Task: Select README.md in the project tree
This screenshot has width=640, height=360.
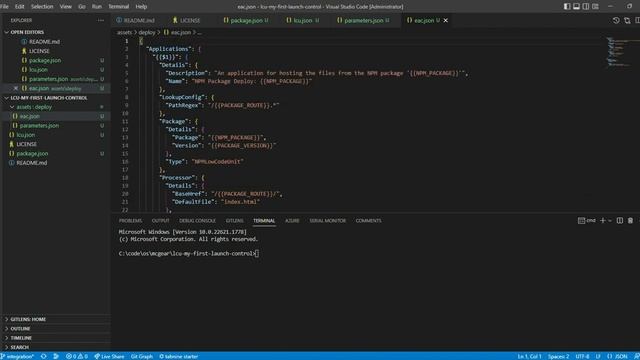Action: click(x=56, y=162)
